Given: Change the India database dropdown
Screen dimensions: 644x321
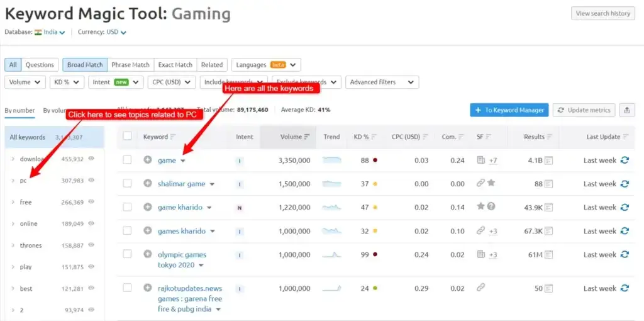Looking at the screenshot, I should [x=50, y=32].
